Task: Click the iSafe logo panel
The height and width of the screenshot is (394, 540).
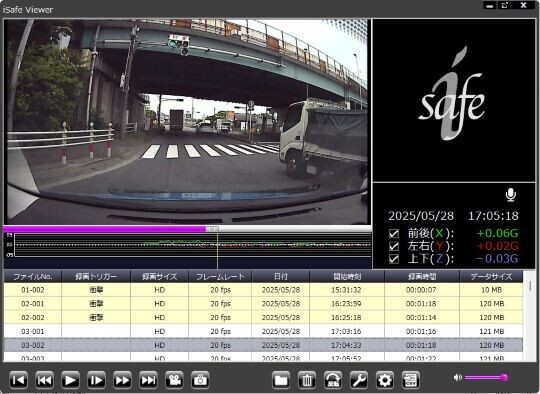Action: [454, 100]
